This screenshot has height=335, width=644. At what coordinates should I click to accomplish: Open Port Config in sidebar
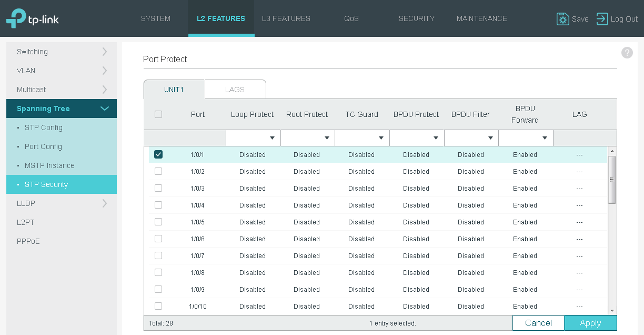(62, 146)
